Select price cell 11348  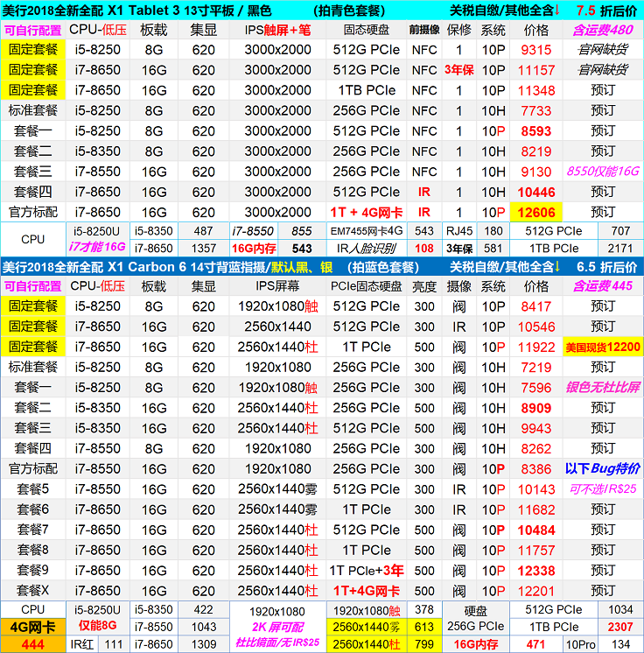pyautogui.click(x=536, y=90)
